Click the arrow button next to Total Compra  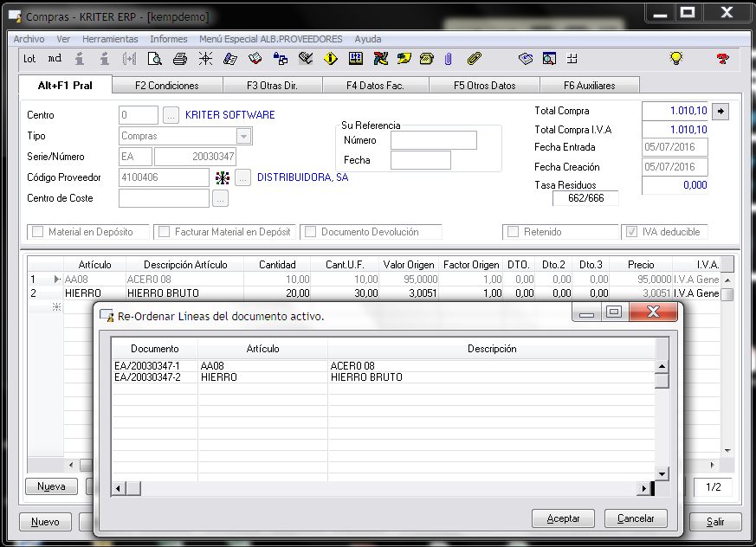point(720,112)
